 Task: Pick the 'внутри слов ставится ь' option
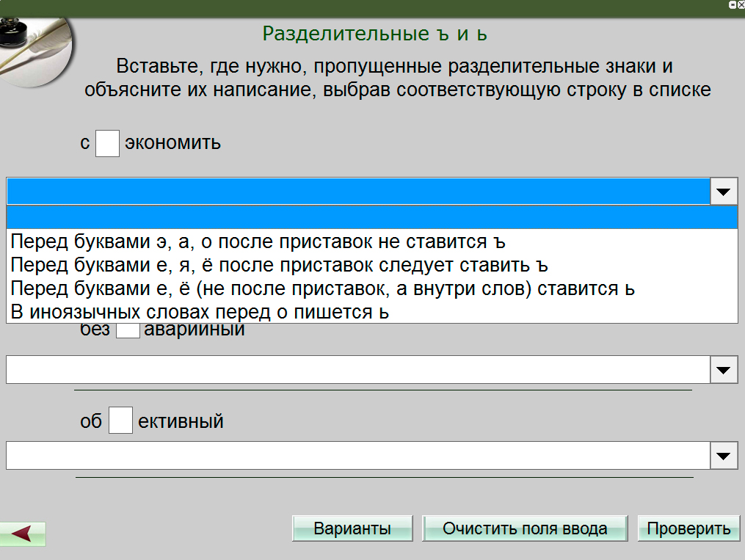322,288
